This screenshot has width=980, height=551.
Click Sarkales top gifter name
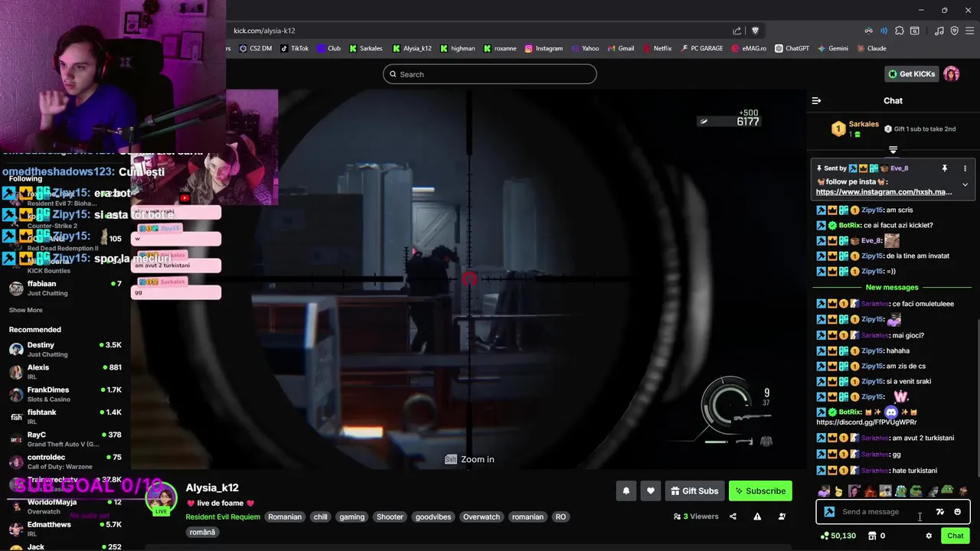[x=864, y=124]
